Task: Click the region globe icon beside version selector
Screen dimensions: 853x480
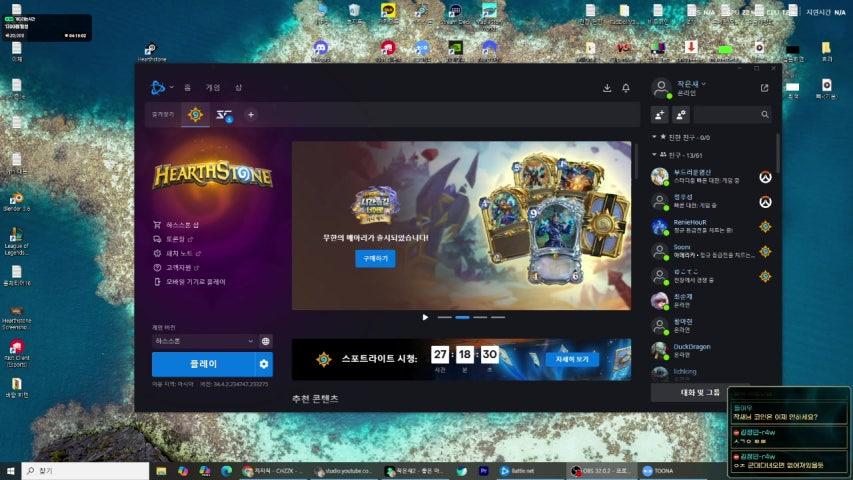Action: click(266, 341)
